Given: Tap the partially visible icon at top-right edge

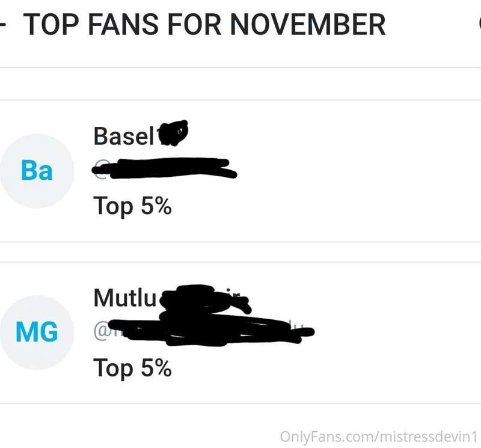Looking at the screenshot, I should [x=479, y=24].
